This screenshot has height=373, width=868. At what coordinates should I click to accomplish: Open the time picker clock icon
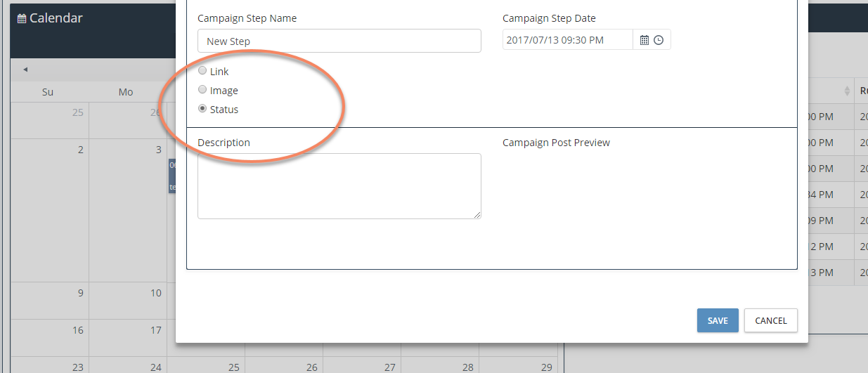point(659,41)
